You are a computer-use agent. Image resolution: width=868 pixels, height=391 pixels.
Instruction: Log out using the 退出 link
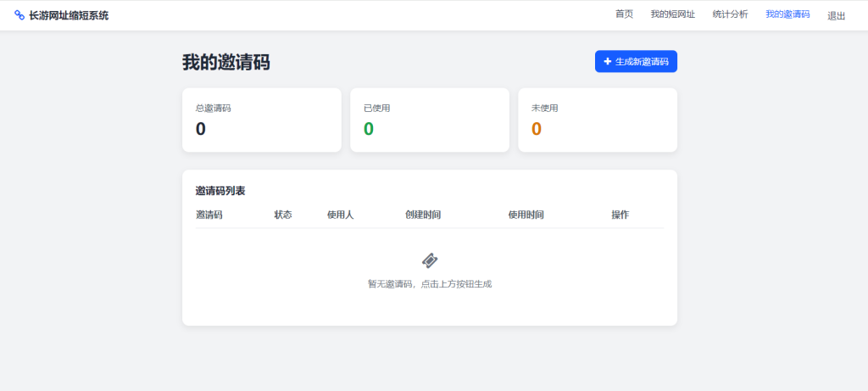836,15
